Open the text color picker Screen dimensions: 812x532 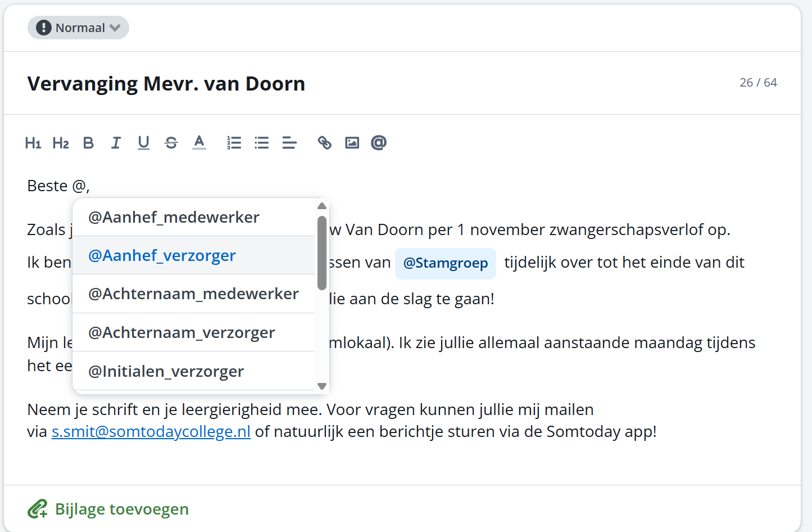199,143
